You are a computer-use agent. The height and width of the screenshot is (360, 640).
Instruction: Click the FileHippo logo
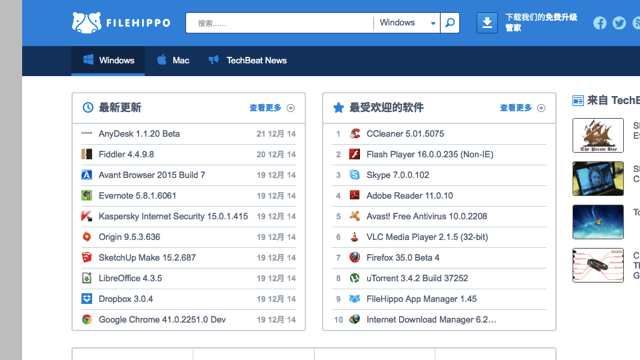(121, 22)
